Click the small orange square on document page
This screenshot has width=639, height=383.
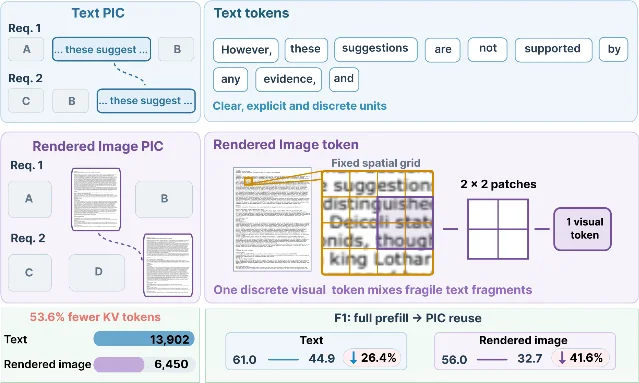[x=248, y=181]
